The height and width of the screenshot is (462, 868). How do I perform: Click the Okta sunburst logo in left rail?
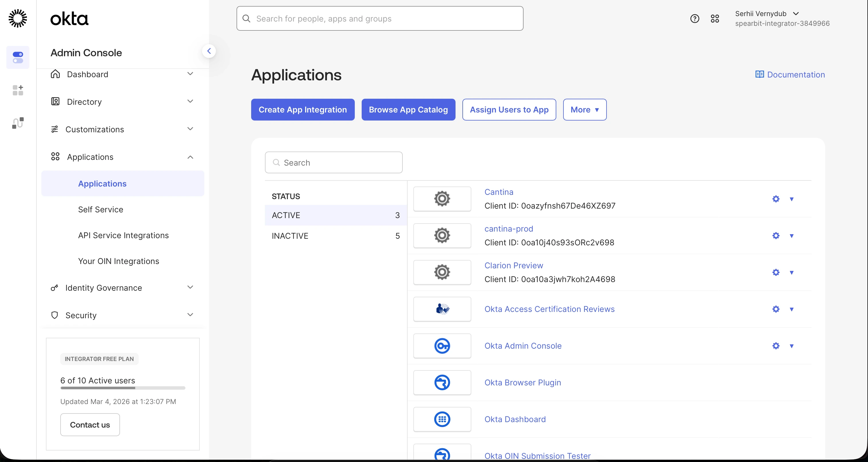pos(18,18)
